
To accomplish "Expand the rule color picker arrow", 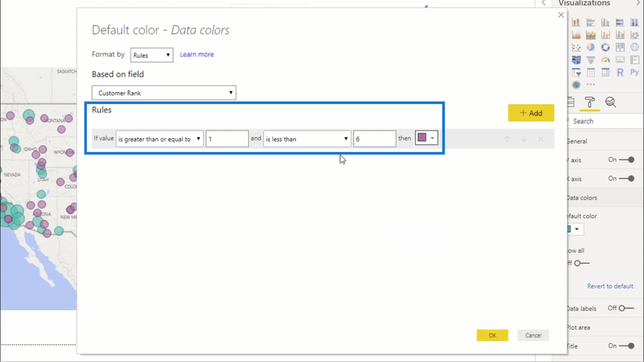I will coord(432,138).
